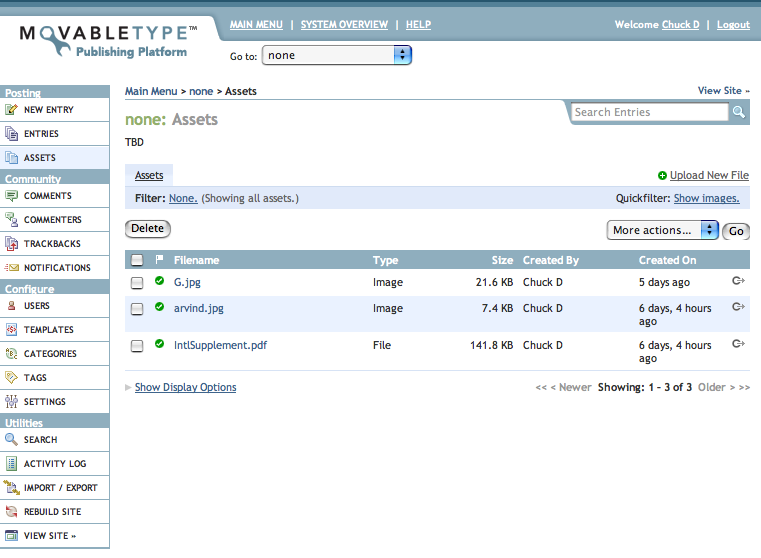Click the View Site link at top right
Screen dimensions: 761x558
coord(724,91)
